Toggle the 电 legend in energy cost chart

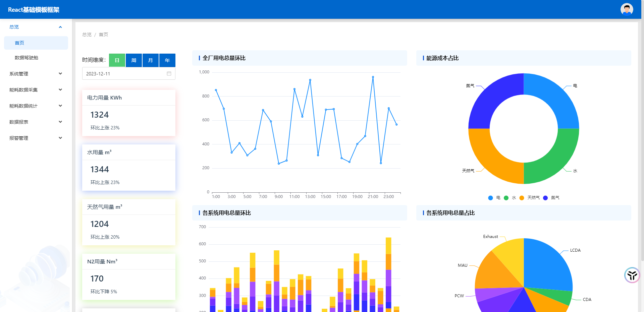pos(494,198)
